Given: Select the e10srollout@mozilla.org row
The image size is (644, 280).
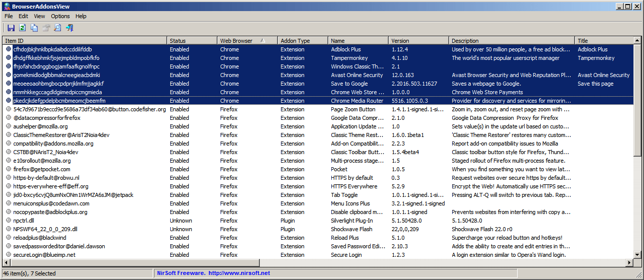Looking at the screenshot, I should [318, 161].
